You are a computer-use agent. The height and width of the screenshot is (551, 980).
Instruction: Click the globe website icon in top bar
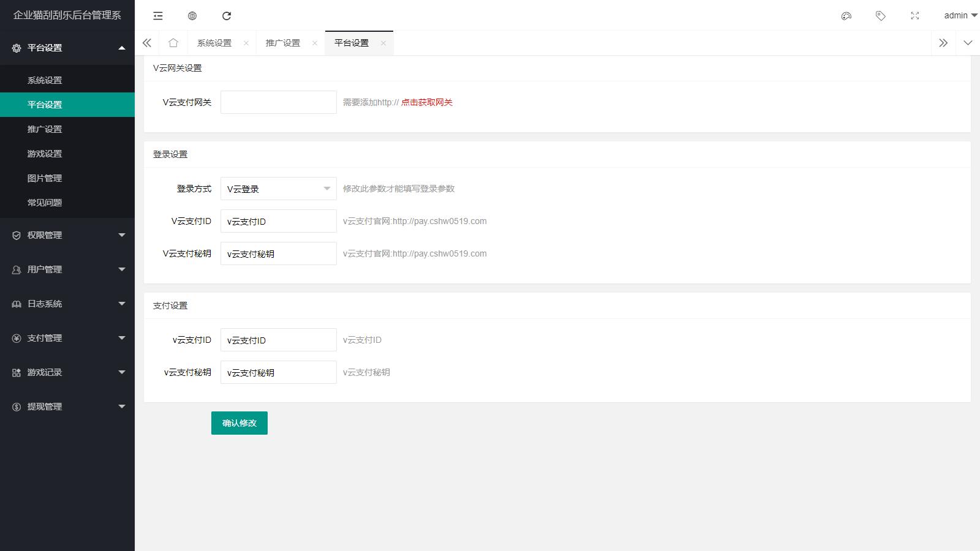click(x=192, y=16)
